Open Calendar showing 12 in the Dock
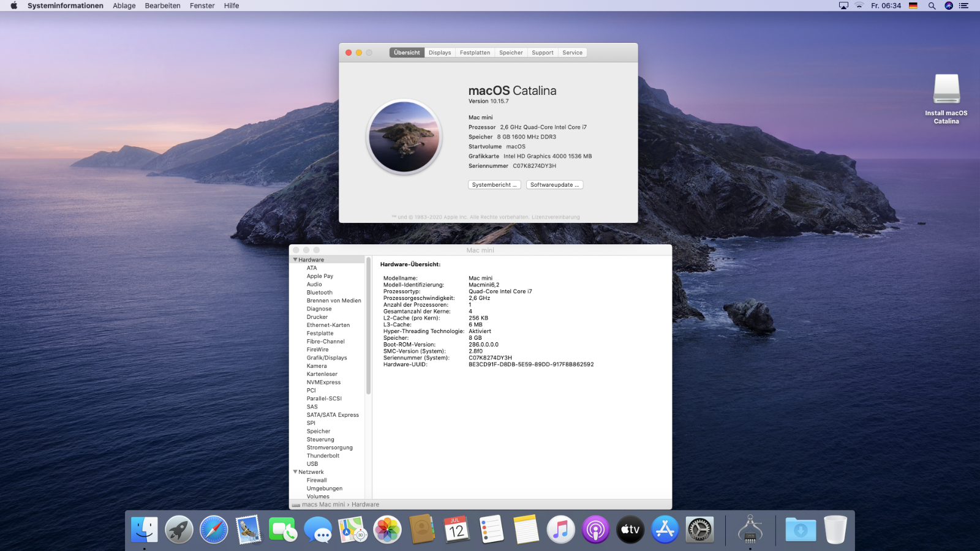 point(457,530)
